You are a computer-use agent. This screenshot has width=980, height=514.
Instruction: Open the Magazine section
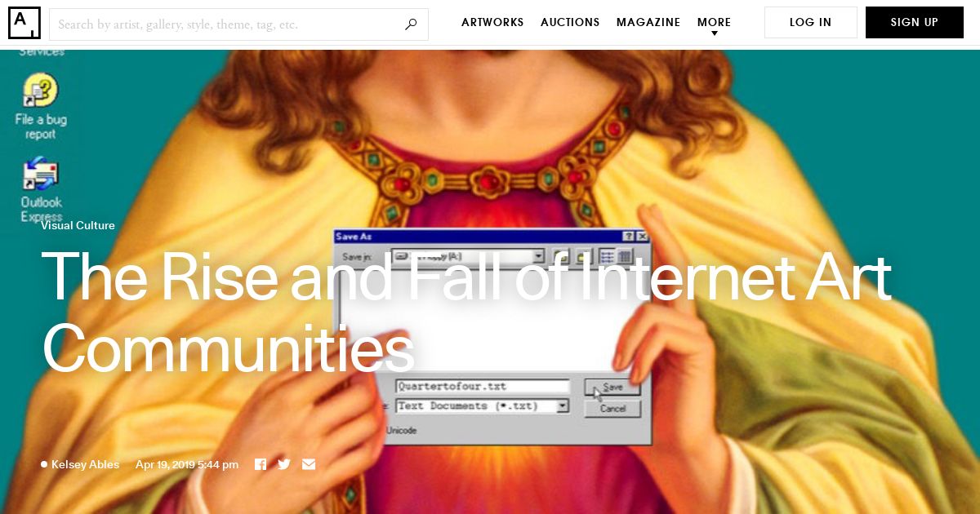[648, 23]
